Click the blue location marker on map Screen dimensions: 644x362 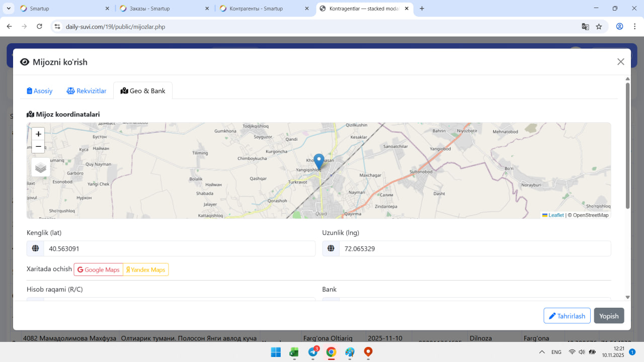click(x=318, y=161)
